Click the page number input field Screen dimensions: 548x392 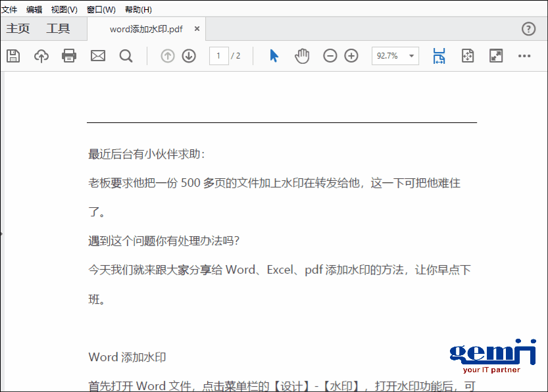click(x=218, y=56)
